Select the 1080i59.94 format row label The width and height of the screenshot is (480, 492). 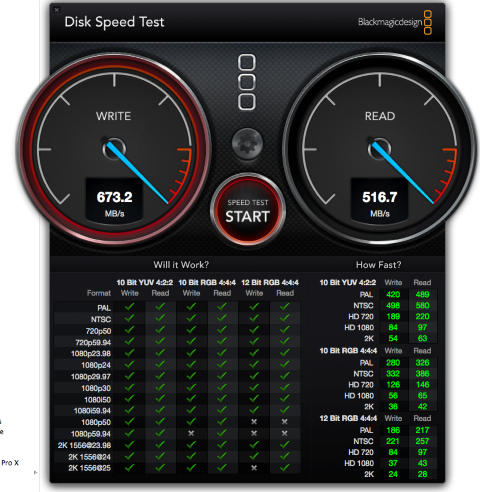tap(92, 411)
